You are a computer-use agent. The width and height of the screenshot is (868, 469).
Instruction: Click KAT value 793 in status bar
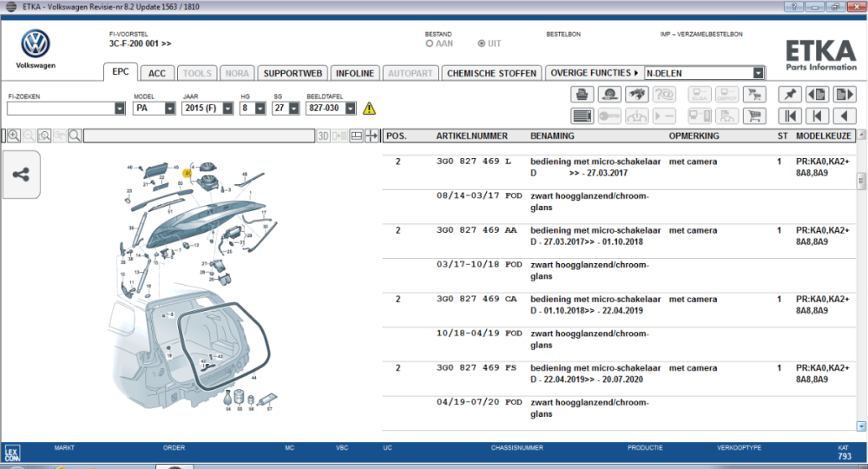pyautogui.click(x=845, y=457)
